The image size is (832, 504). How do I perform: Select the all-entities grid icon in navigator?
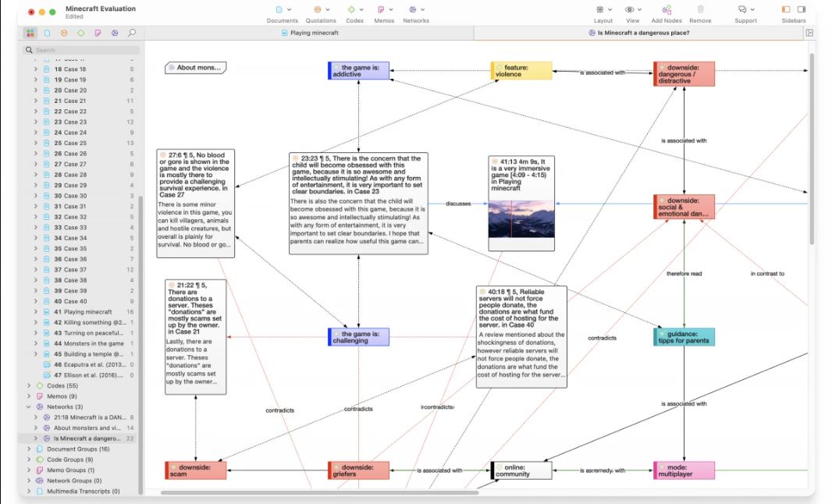[30, 33]
